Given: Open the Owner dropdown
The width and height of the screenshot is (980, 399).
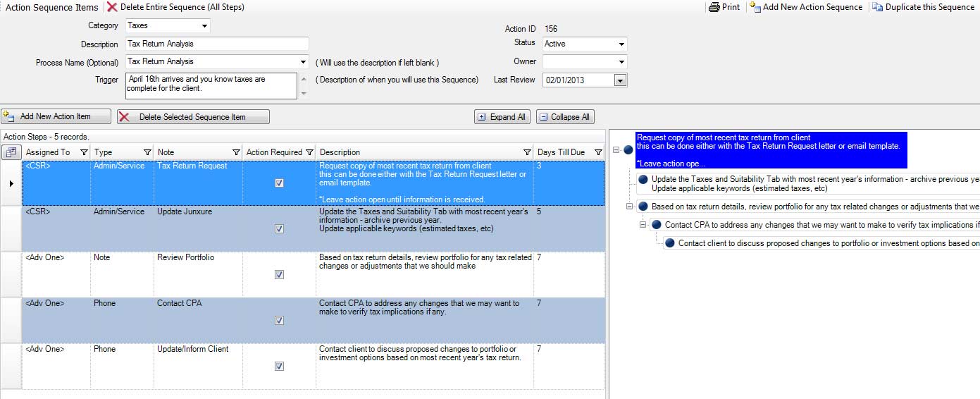Looking at the screenshot, I should [x=621, y=62].
